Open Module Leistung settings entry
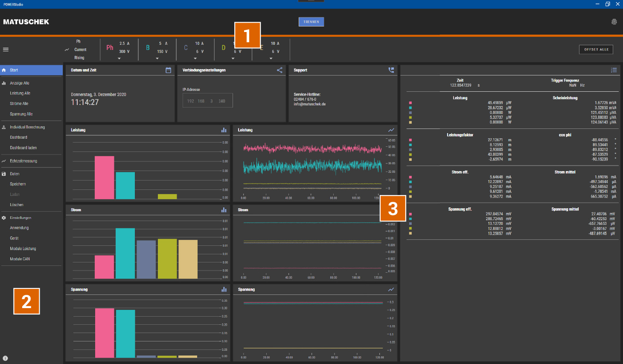This screenshot has height=364, width=623. pyautogui.click(x=23, y=248)
